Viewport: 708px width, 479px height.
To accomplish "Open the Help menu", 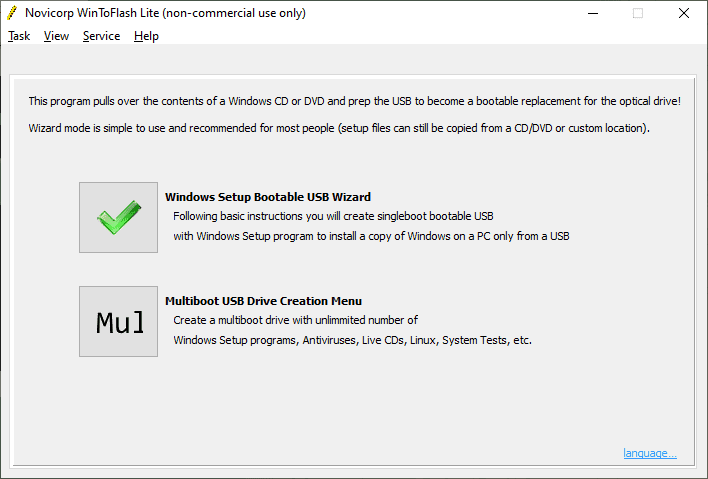I will pos(146,36).
